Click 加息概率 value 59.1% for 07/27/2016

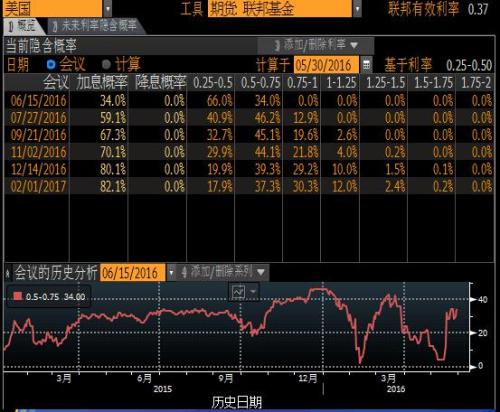coord(113,118)
